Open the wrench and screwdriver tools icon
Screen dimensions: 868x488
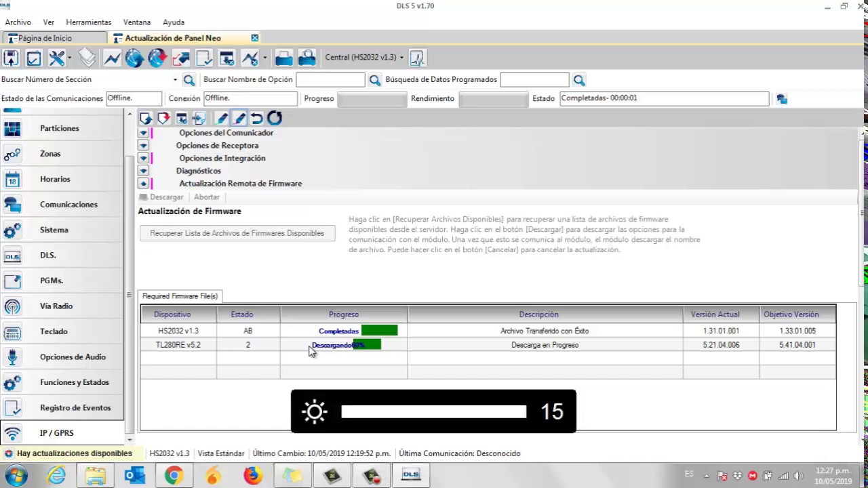point(57,58)
